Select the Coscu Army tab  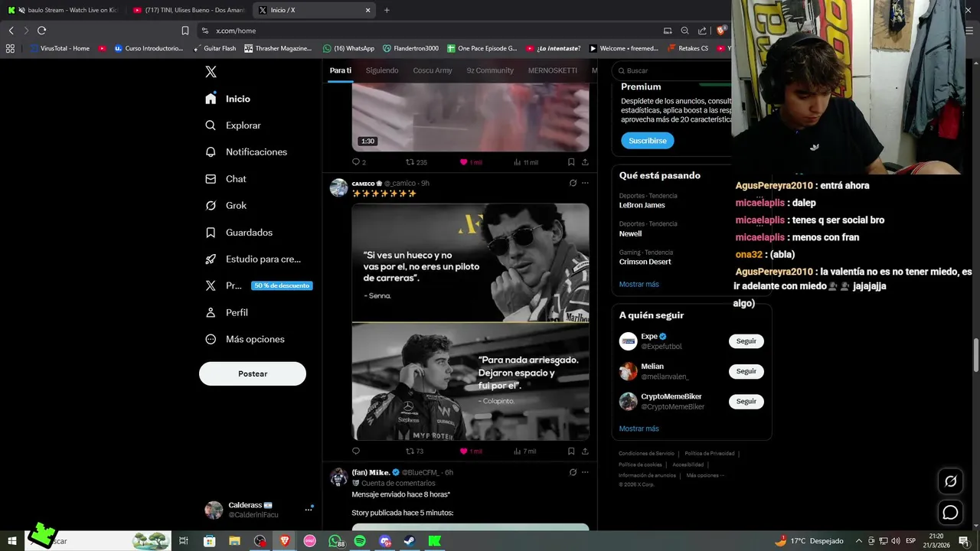433,70
